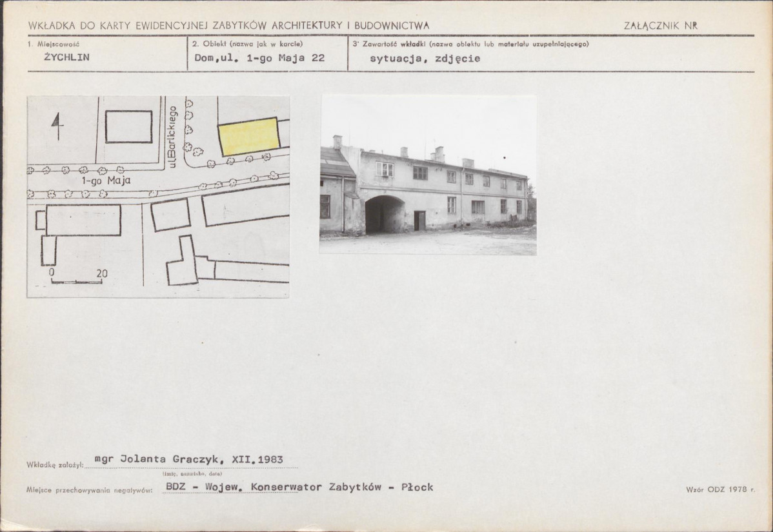
Task: Click the 'Wkładkę założył' label
Action: click(x=55, y=464)
